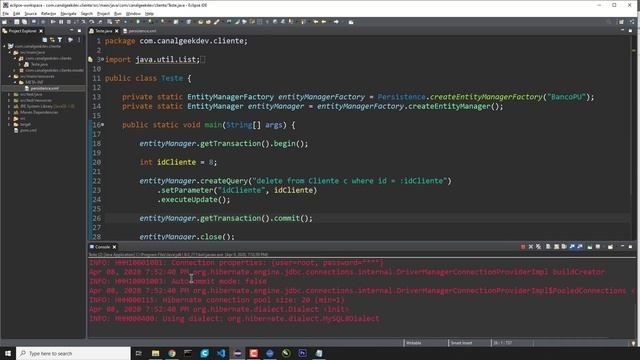Click the toolbar Terminate square icon

point(69,22)
